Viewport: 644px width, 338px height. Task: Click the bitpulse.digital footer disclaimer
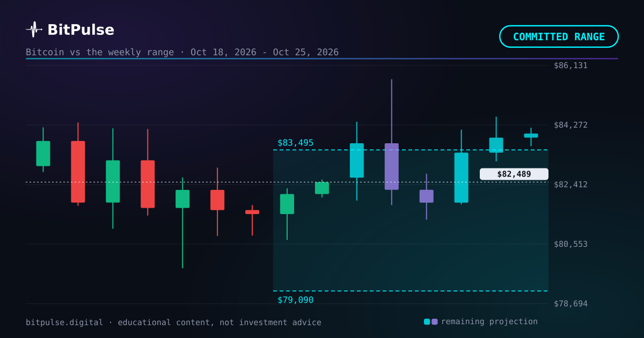tap(173, 322)
